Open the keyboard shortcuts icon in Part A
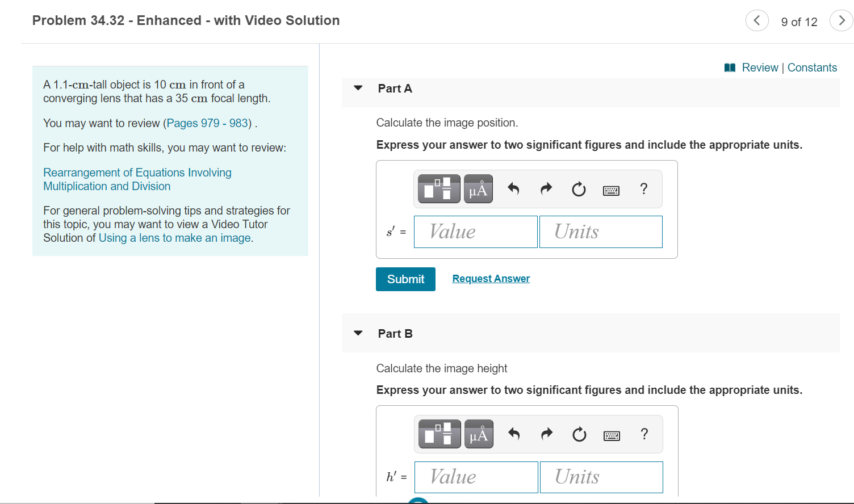 (x=611, y=189)
